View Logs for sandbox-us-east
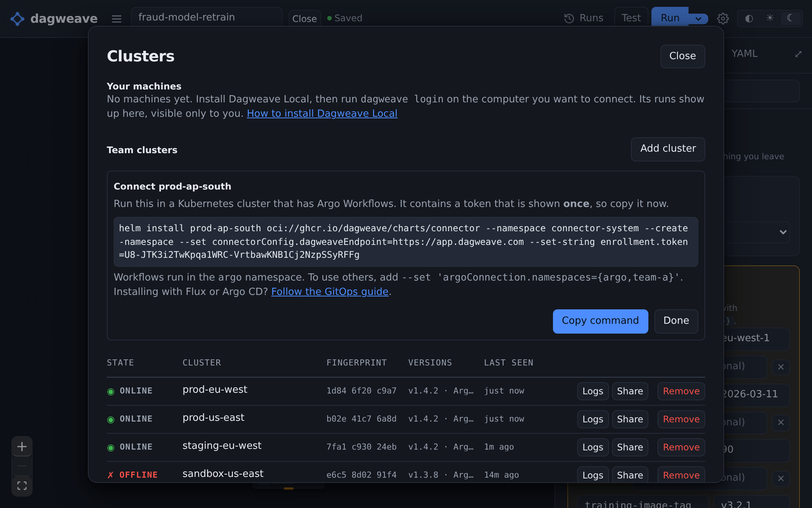This screenshot has height=508, width=812. pos(593,475)
